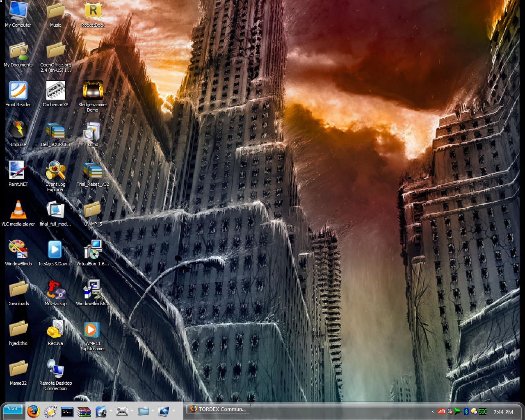Open the dropdown arrow beside the monitor icon
The image size is (525, 420).
[173, 411]
